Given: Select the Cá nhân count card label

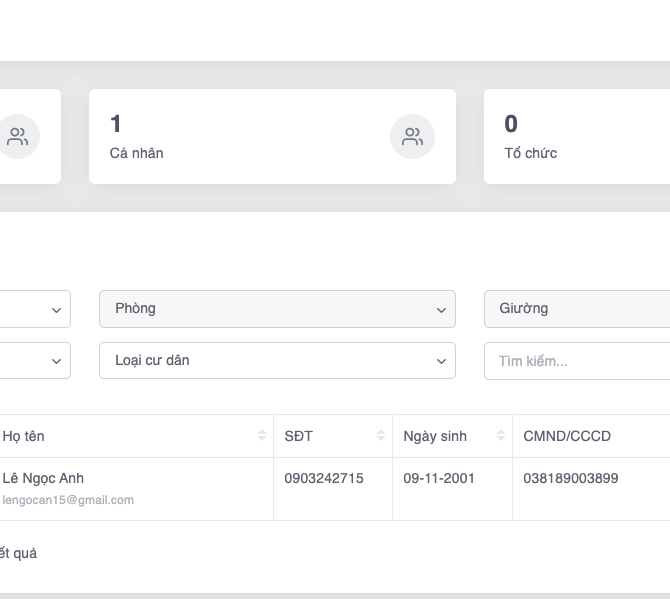Looking at the screenshot, I should (x=137, y=153).
